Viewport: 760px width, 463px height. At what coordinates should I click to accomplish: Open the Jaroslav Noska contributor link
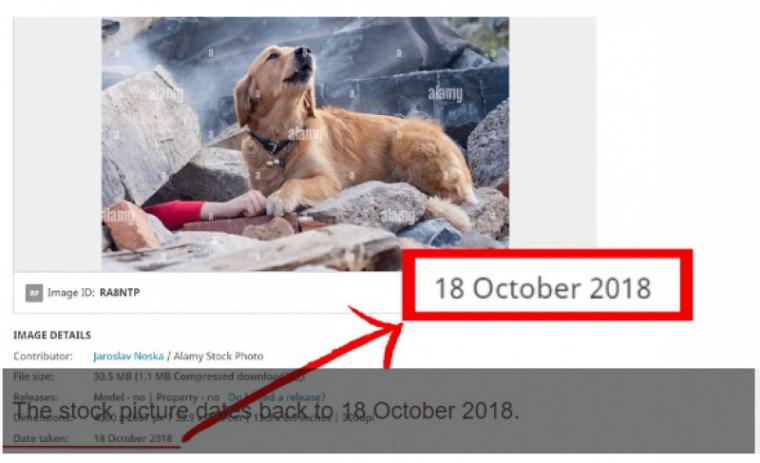tap(128, 356)
